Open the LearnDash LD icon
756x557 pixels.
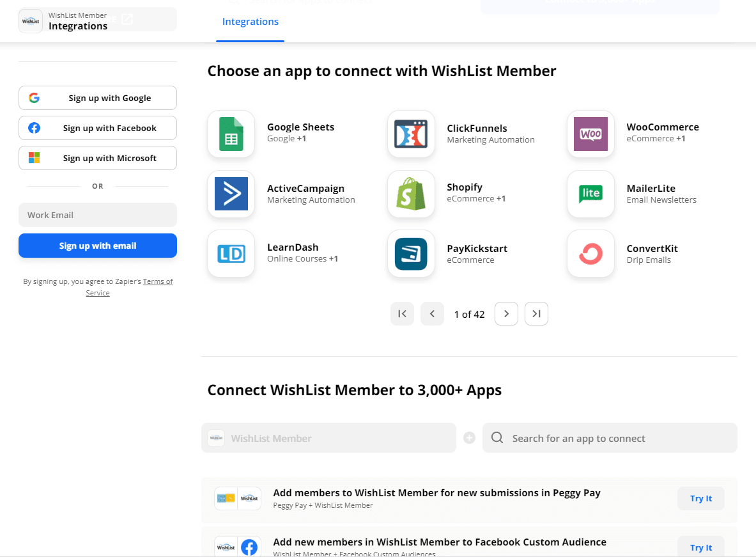tap(231, 253)
